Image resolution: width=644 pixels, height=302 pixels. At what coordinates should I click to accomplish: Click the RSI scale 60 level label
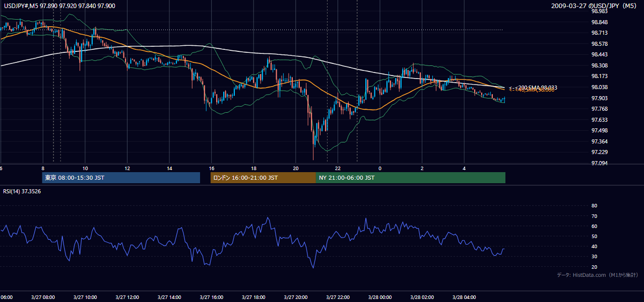pyautogui.click(x=594, y=226)
